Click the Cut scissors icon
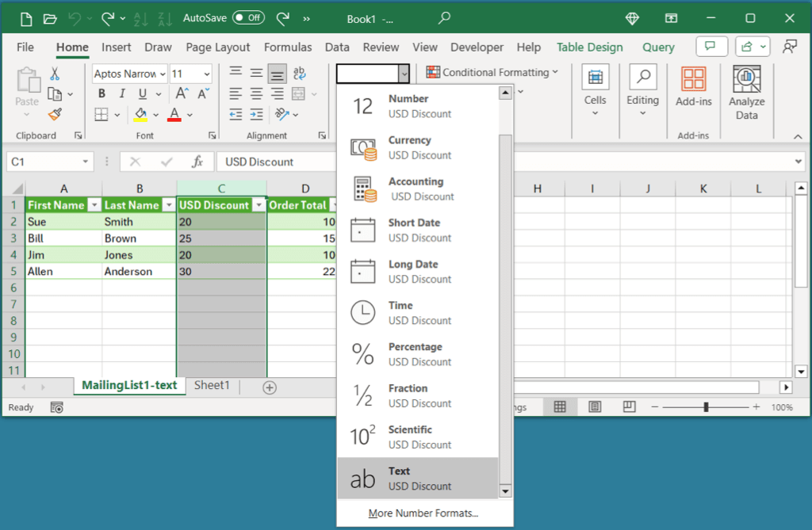The height and width of the screenshot is (530, 812). [55, 74]
